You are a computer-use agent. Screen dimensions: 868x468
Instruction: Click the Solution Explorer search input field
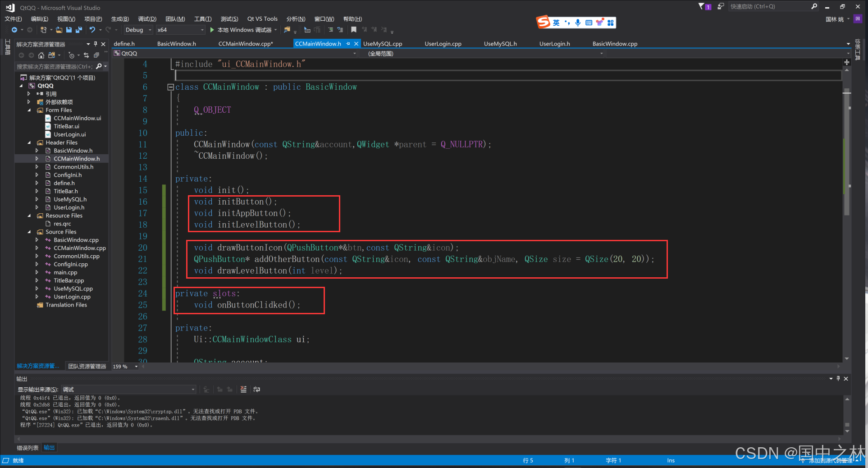[55, 66]
